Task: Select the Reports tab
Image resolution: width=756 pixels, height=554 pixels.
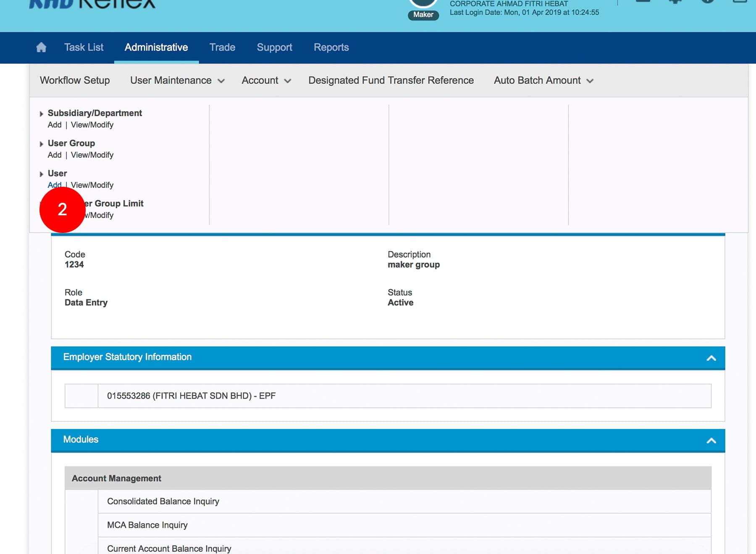Action: click(x=331, y=47)
